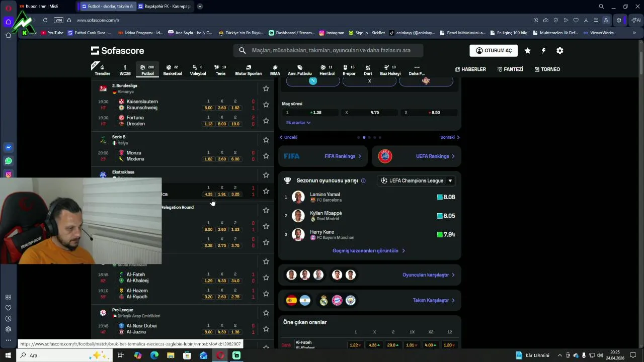
Task: Open the HABERLER section
Action: click(470, 69)
